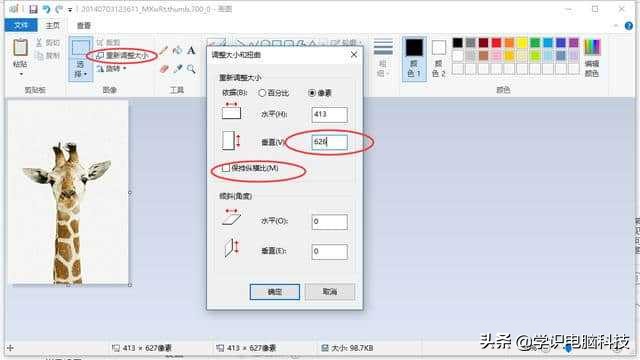The width and height of the screenshot is (640, 360).
Task: Pick the brown swatch in palette second row
Action: pyautogui.click(x=484, y=56)
